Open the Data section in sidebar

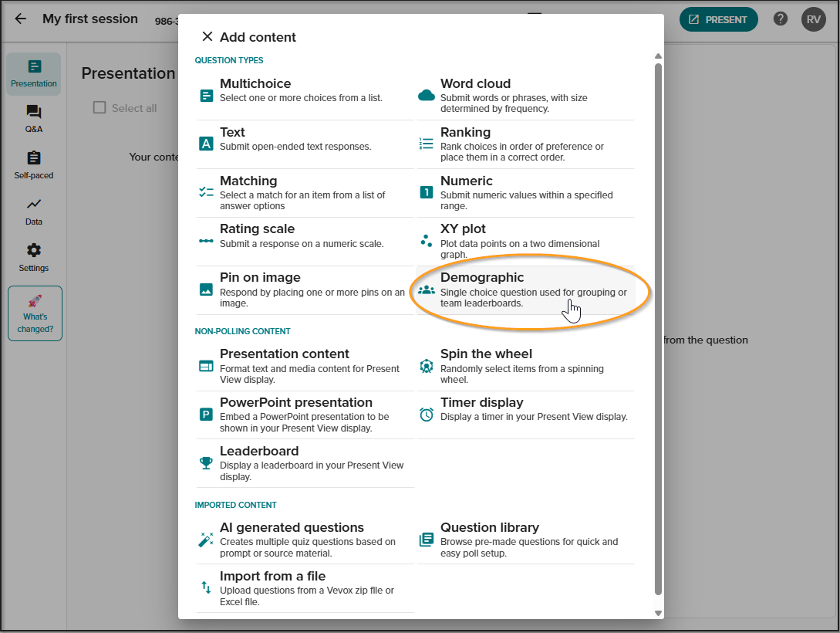click(x=34, y=212)
